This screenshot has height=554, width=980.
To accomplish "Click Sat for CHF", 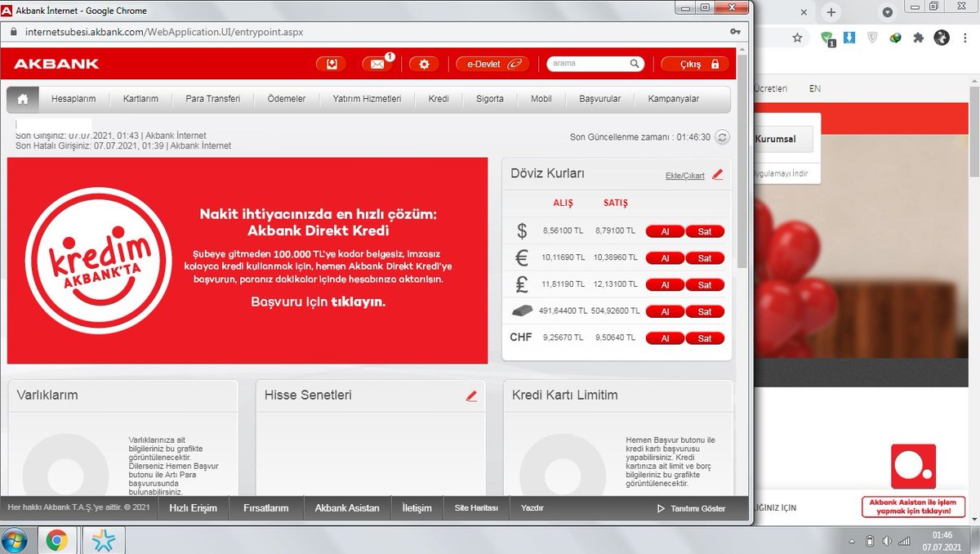I will pyautogui.click(x=705, y=338).
